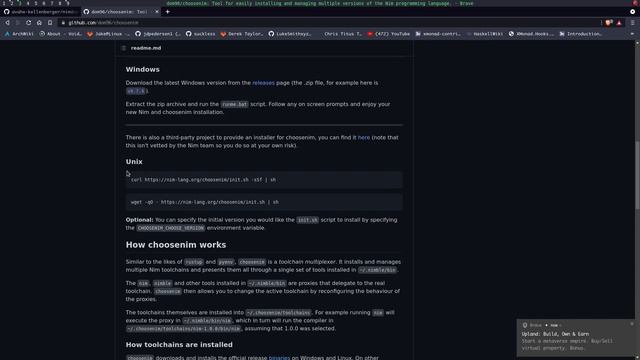Open the About - Void bookmark
The width and height of the screenshot is (640, 360).
point(60,34)
